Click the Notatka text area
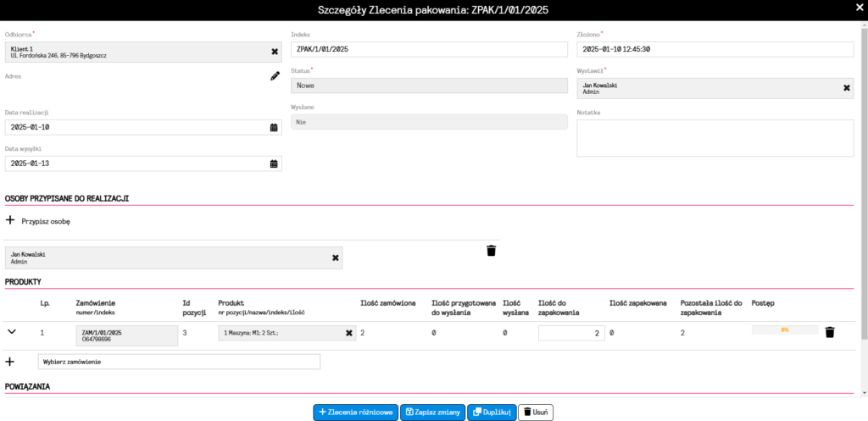Image resolution: width=868 pixels, height=421 pixels. (x=715, y=138)
